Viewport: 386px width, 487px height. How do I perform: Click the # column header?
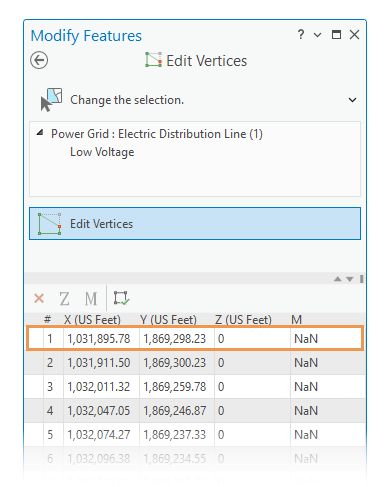(48, 319)
